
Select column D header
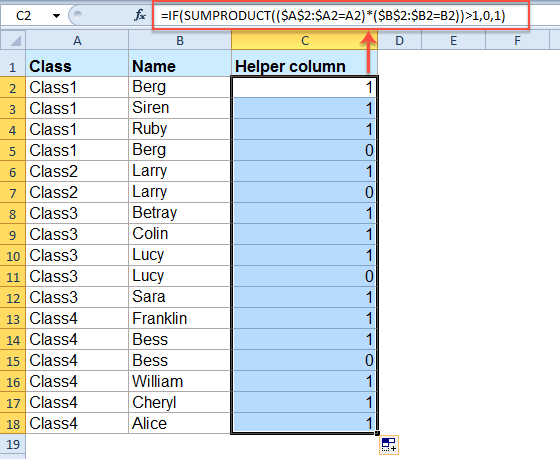pyautogui.click(x=399, y=40)
